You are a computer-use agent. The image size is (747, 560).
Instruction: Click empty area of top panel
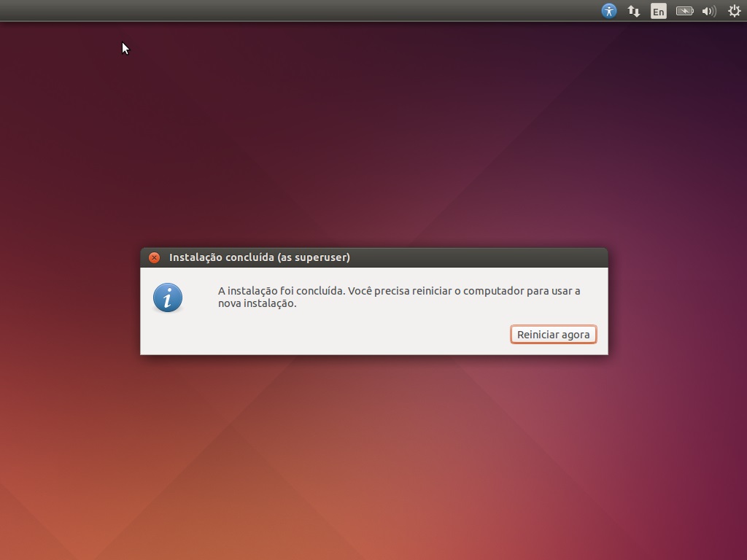292,11
